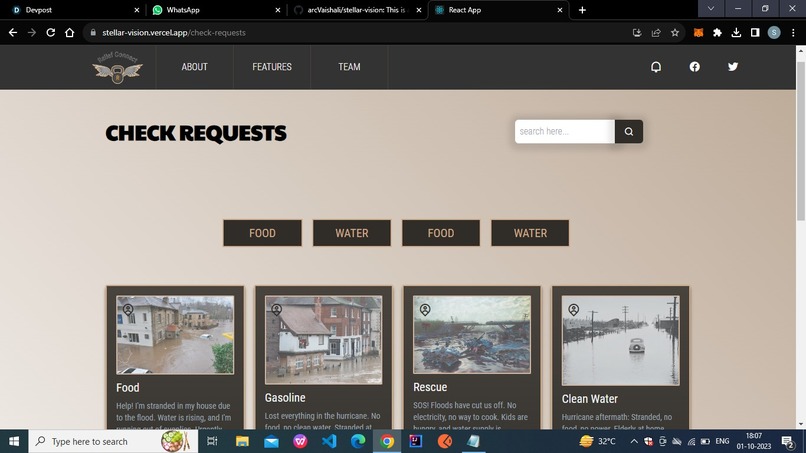Viewport: 806px width, 453px height.
Task: Reload the current page
Action: point(50,32)
